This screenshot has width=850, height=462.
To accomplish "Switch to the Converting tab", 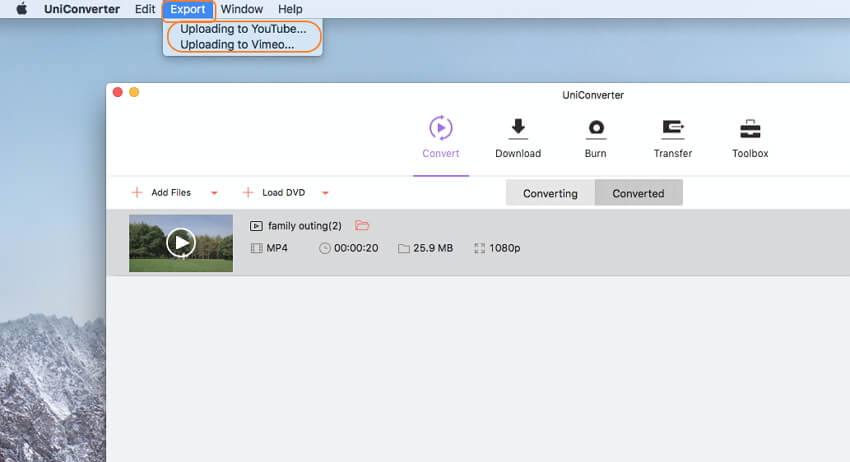I will coord(550,193).
